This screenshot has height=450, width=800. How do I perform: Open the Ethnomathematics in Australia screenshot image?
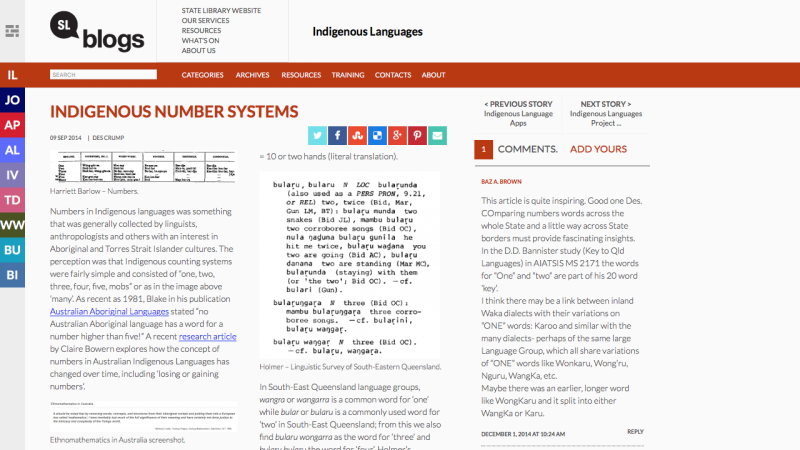[143, 416]
